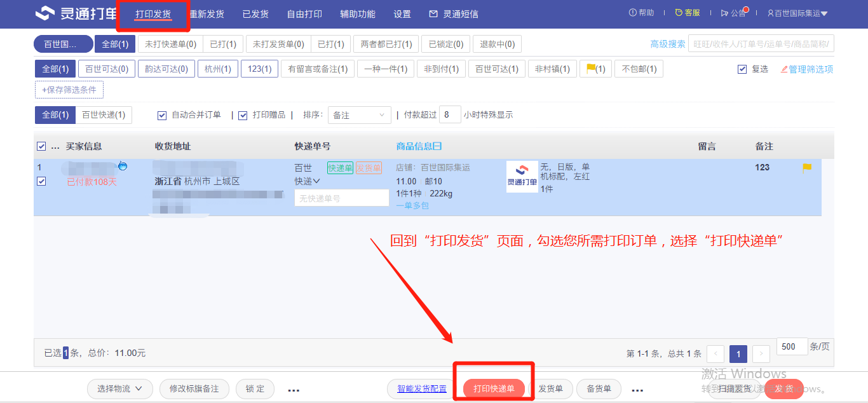Screen dimensions: 868x403
Task: Open 客服 customer service icon
Action: 679,13
